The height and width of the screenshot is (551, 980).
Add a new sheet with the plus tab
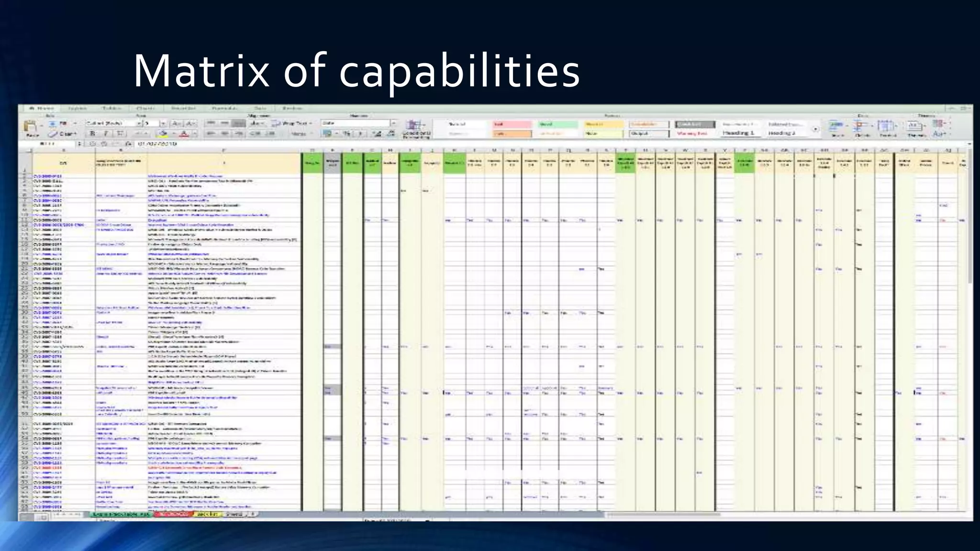[253, 514]
